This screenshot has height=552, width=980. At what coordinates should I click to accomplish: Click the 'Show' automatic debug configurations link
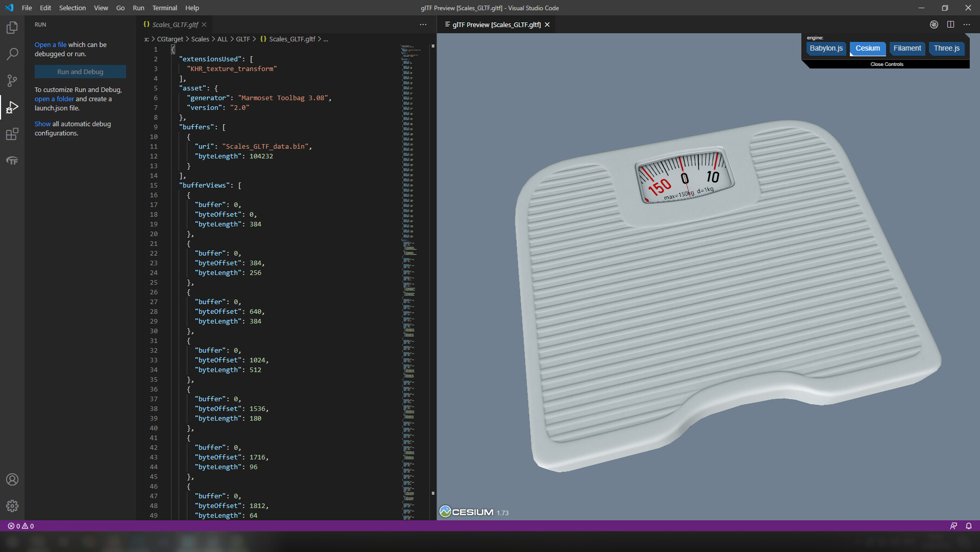click(x=42, y=124)
